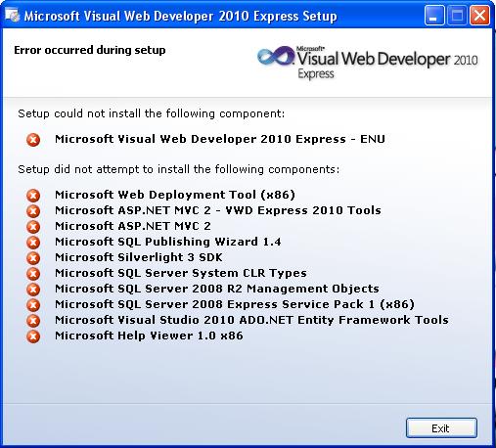Select text 'Microsoft SQL Server 2008 Express Service Pack 1 (x86)'
This screenshot has height=448, width=496.
pyautogui.click(x=235, y=304)
